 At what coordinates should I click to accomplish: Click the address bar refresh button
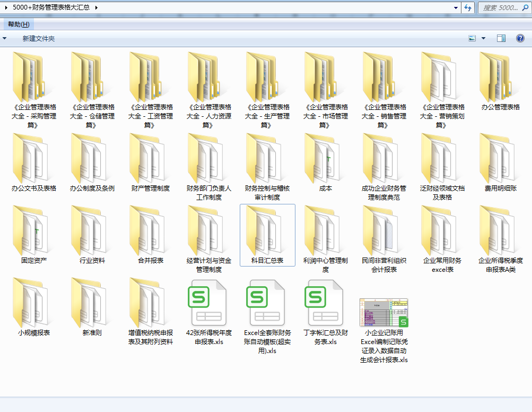click(x=468, y=7)
